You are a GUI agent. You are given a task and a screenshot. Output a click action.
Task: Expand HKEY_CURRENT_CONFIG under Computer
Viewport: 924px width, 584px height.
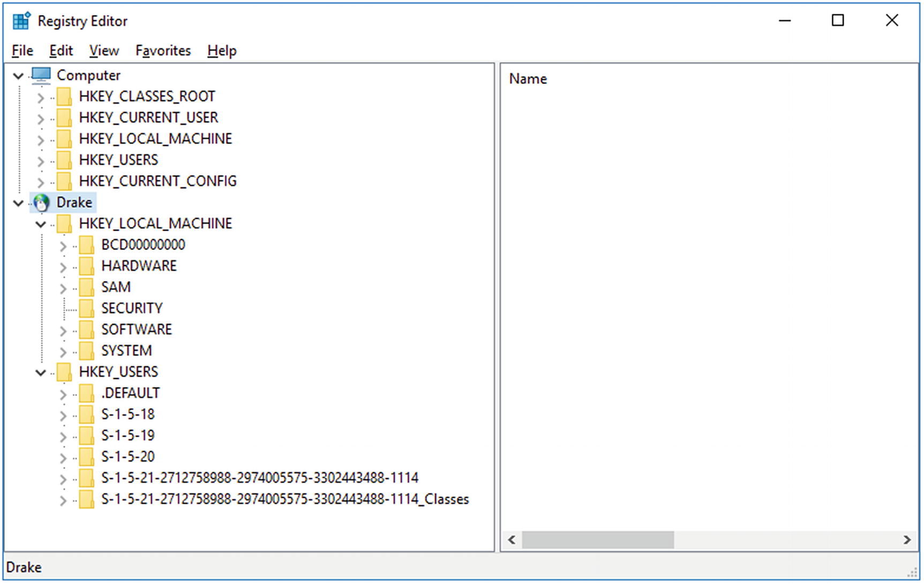coord(41,183)
